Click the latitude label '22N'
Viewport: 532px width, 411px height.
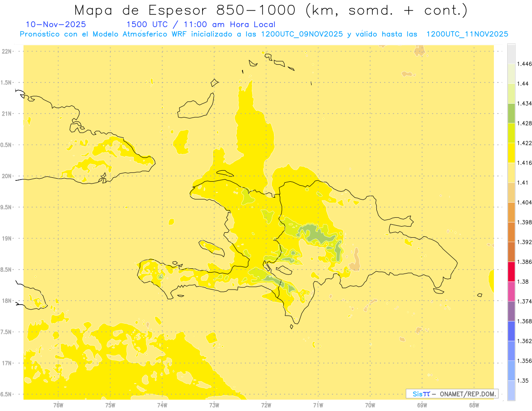click(x=7, y=51)
